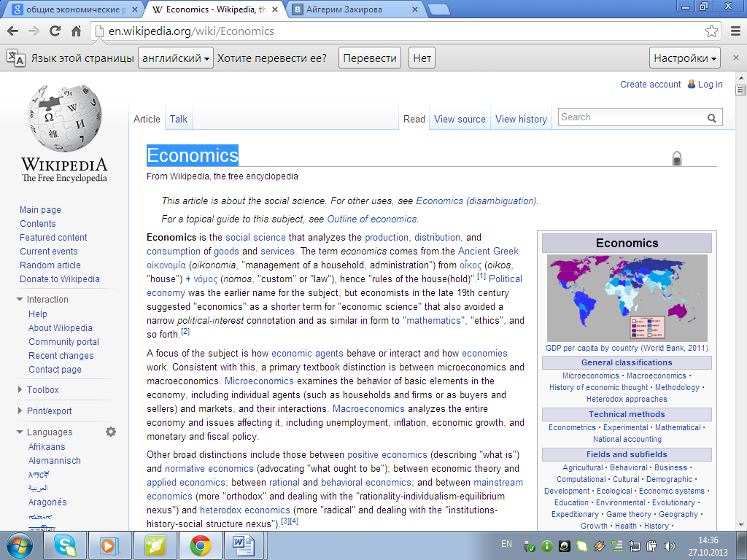Open the Random article link
747x560 pixels.
(50, 265)
